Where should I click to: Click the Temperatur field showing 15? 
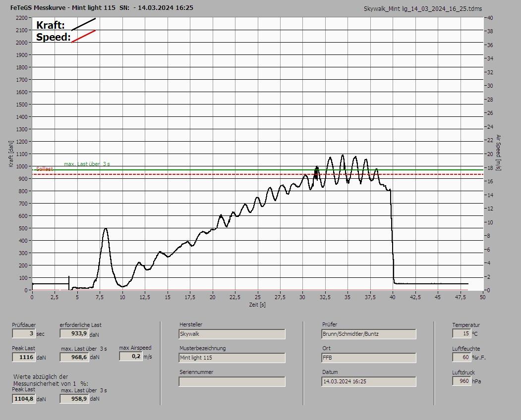click(461, 333)
